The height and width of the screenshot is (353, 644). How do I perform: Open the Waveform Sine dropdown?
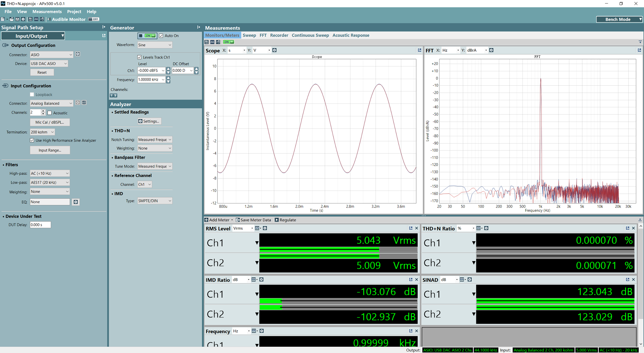coord(155,45)
